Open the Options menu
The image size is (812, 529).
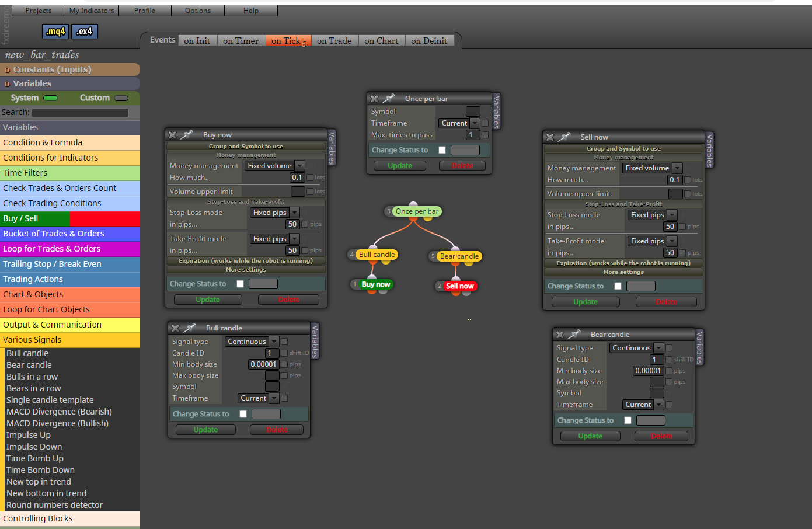click(x=198, y=11)
